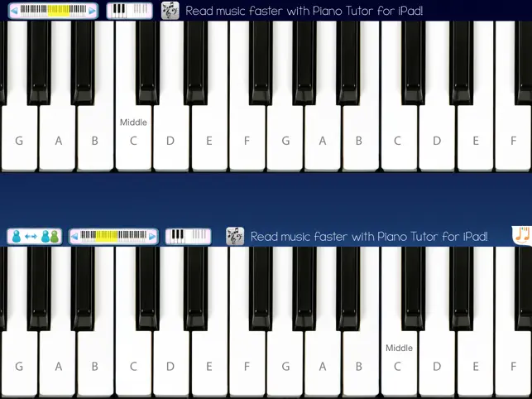Play B just below Middle C, bottom keyboard

coord(361,366)
